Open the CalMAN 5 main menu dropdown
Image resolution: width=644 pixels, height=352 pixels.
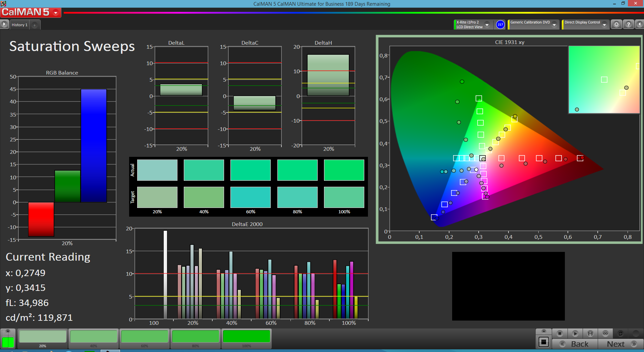pos(56,13)
